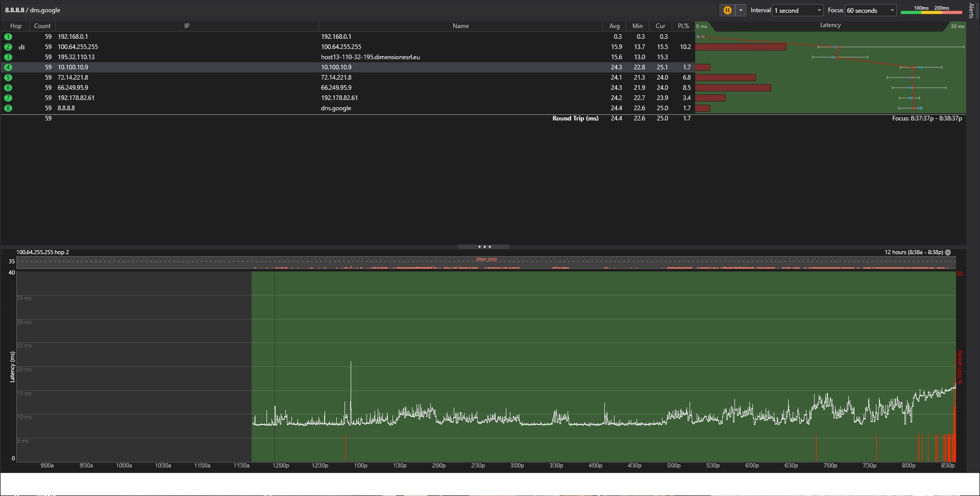980x496 pixels.
Task: Click the green hop 6 circle icon
Action: coord(8,88)
